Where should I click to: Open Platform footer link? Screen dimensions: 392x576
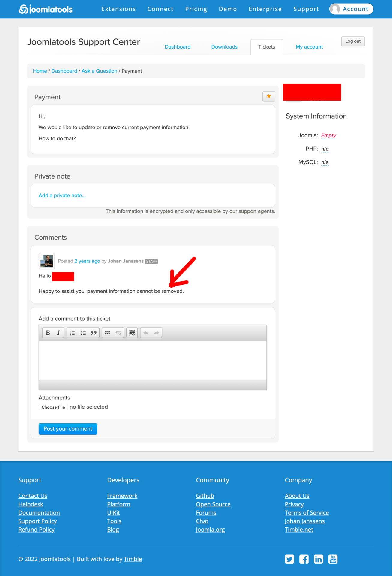tap(119, 504)
